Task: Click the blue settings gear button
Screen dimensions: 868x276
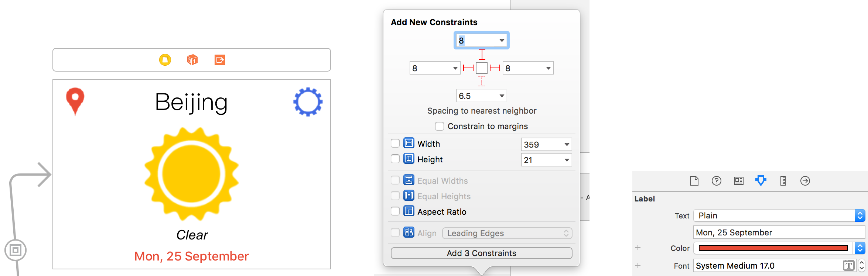Action: 308,102
